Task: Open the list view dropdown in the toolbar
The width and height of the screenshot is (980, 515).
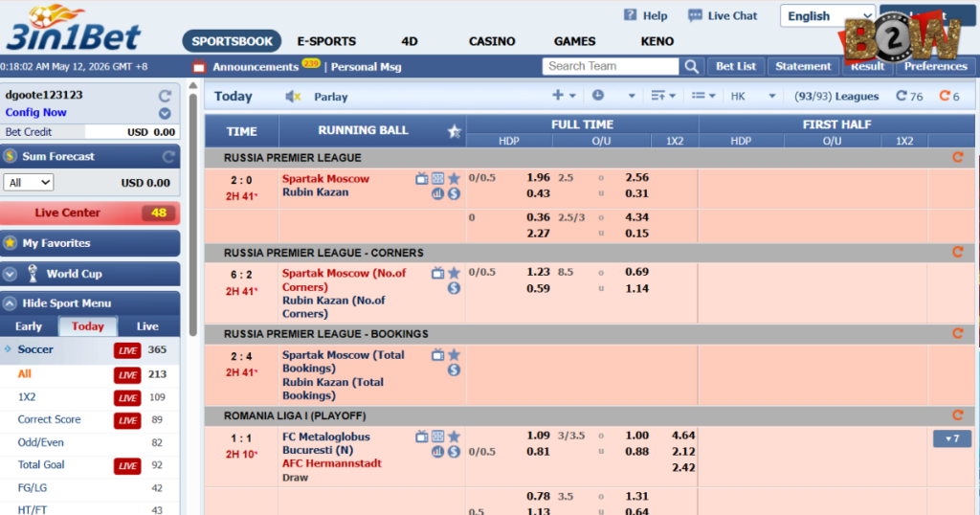Action: (x=703, y=96)
